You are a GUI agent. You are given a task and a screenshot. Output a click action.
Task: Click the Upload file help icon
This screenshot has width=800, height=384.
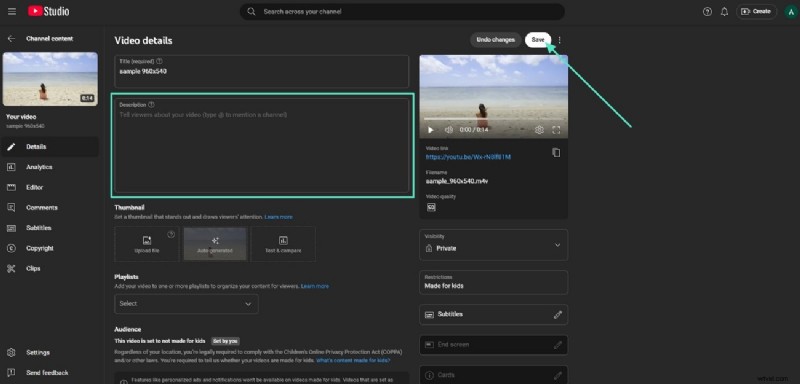click(171, 235)
